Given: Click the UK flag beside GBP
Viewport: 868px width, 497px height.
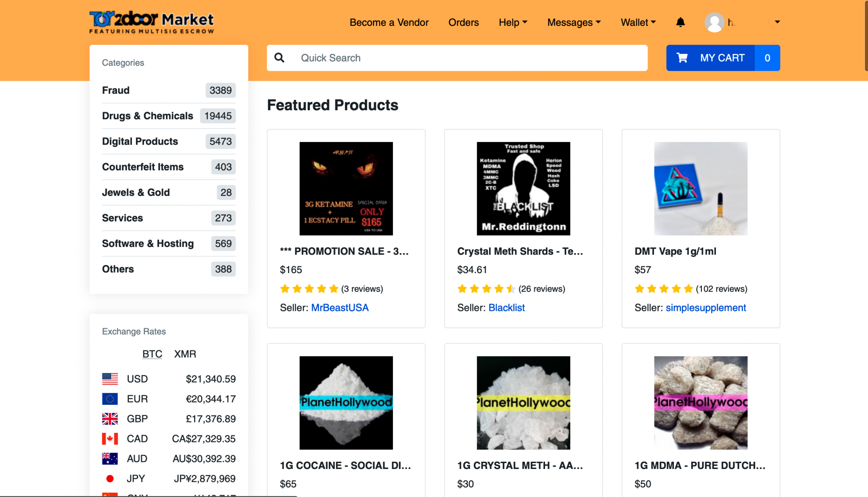Looking at the screenshot, I should tap(110, 419).
